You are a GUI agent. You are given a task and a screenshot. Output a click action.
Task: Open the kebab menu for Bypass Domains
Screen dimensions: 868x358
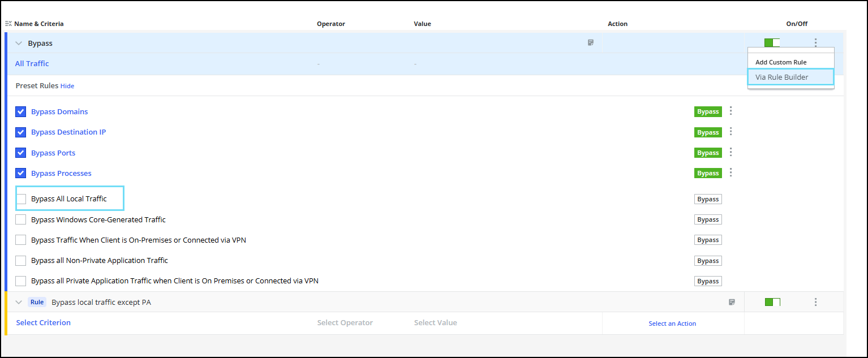coord(731,111)
